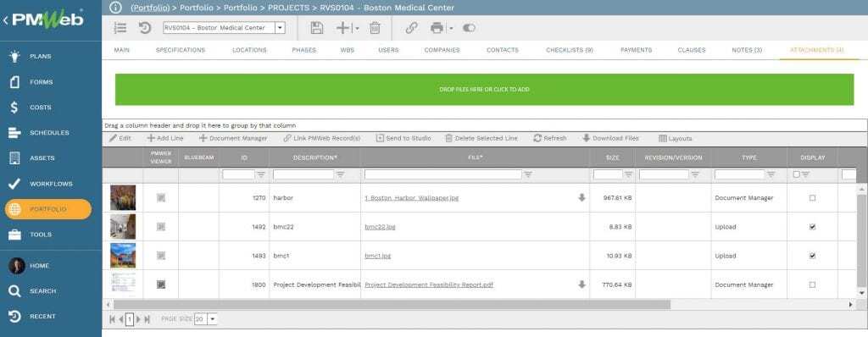Open the Locations tab

click(x=249, y=50)
